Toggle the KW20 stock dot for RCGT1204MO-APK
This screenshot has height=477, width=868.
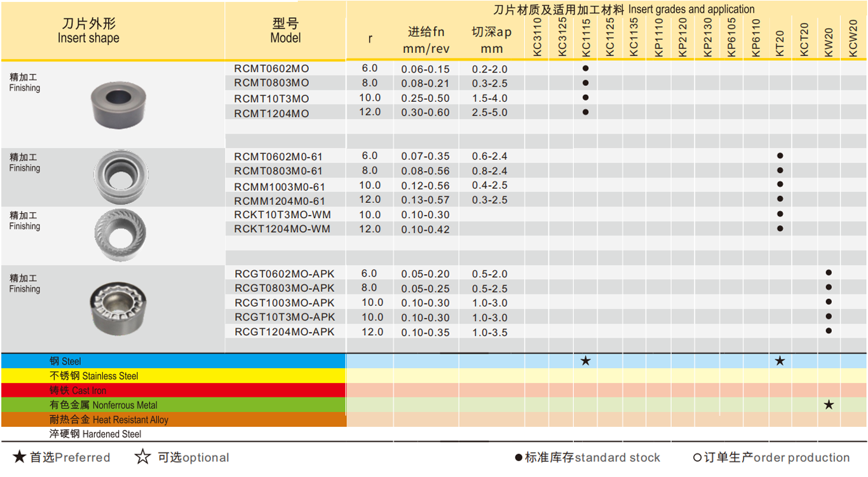(828, 331)
